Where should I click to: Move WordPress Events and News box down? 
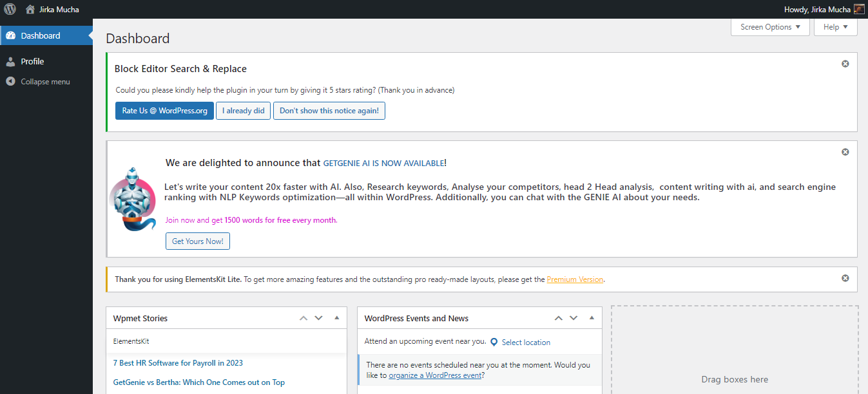574,318
